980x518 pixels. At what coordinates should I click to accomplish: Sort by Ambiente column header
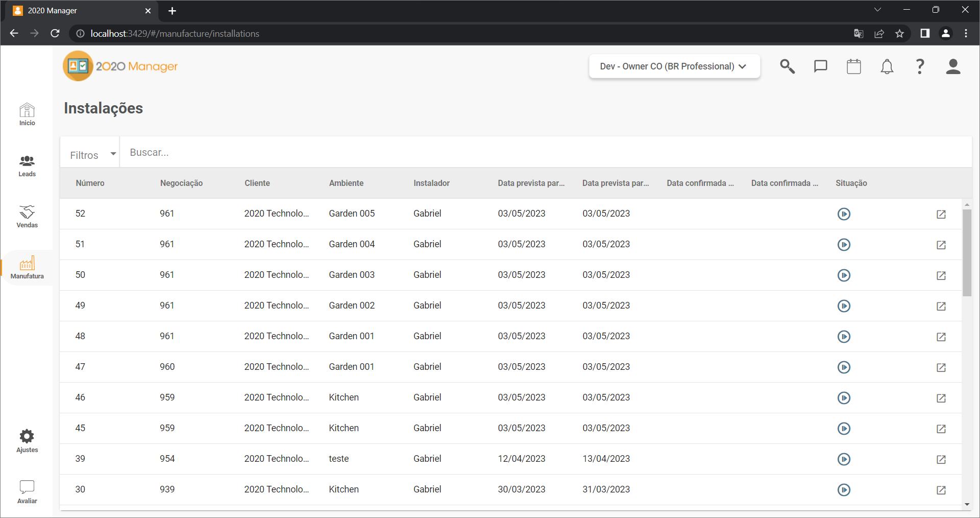346,183
